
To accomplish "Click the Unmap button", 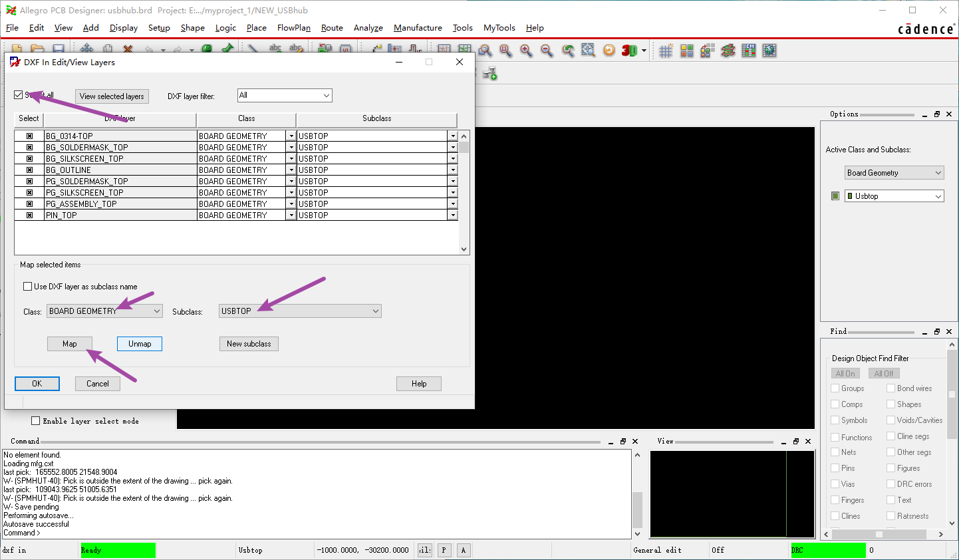I will [x=140, y=344].
